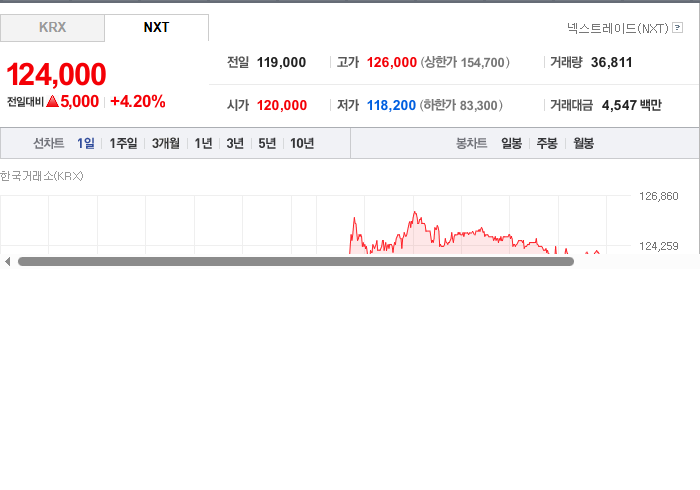The height and width of the screenshot is (490, 700).
Task: Show the 월봉 monthly candle chart
Action: pyautogui.click(x=583, y=143)
